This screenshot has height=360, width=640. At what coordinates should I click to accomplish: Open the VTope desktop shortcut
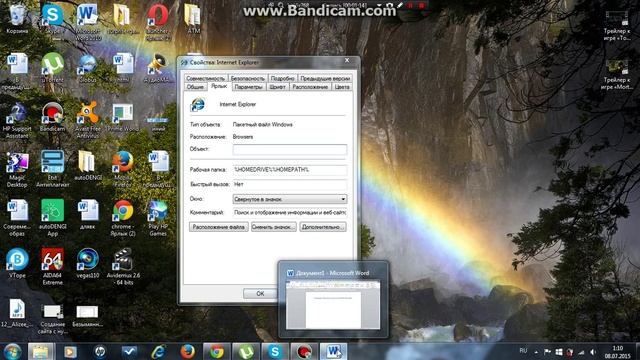click(17, 263)
